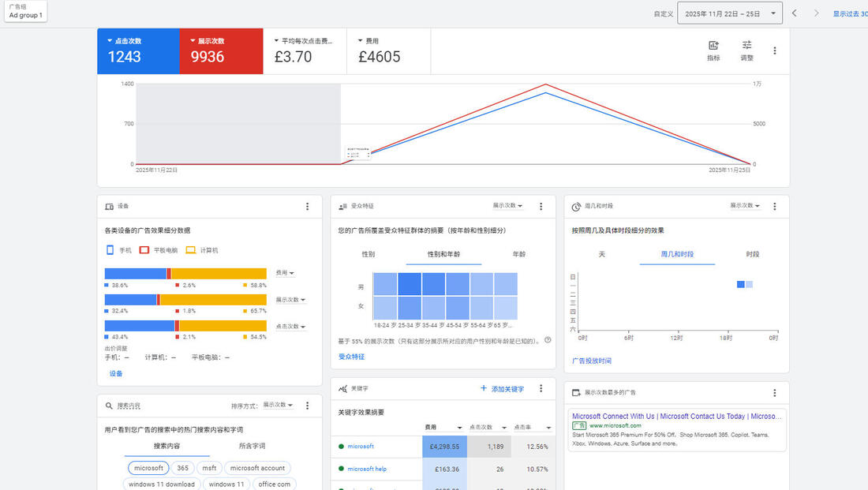Image resolution: width=868 pixels, height=490 pixels.
Task: Switch to the 时段 tab
Action: 753,255
